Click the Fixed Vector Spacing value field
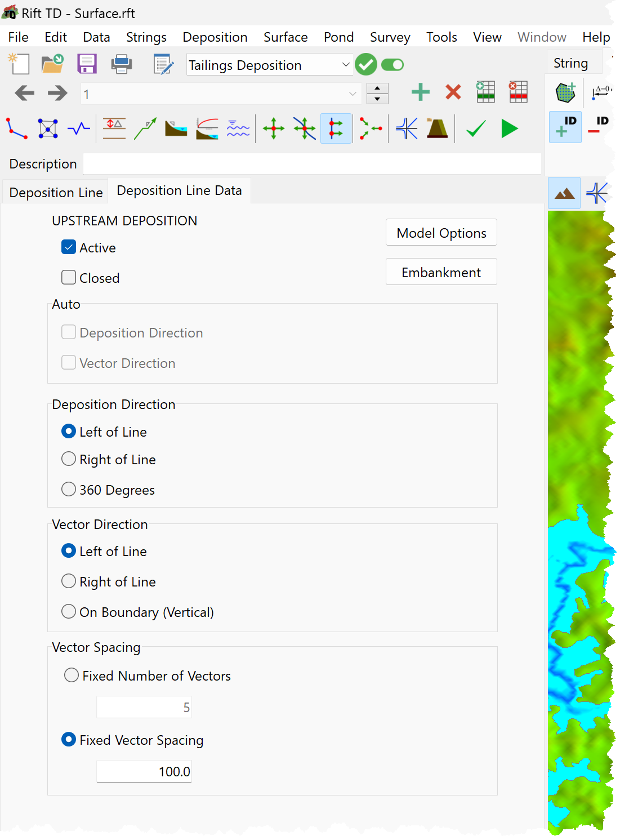Image resolution: width=620 pixels, height=840 pixels. 144,771
